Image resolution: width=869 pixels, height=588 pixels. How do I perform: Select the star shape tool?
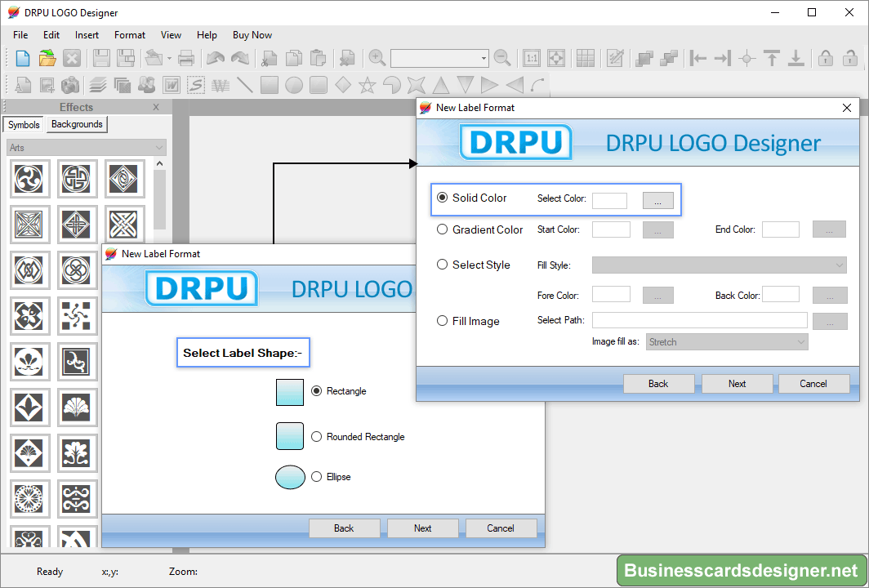coord(367,85)
